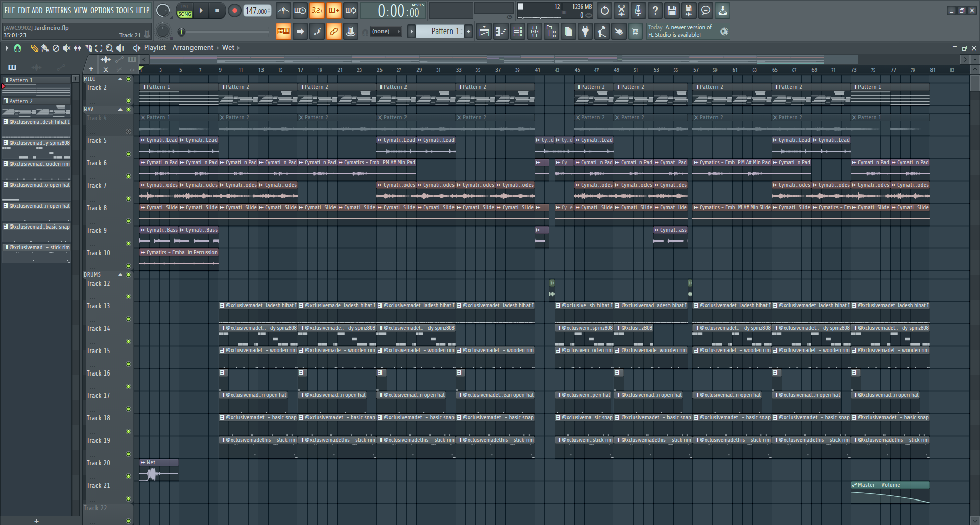Select the Master - Volume automation clip
The height and width of the screenshot is (525, 980).
click(890, 493)
